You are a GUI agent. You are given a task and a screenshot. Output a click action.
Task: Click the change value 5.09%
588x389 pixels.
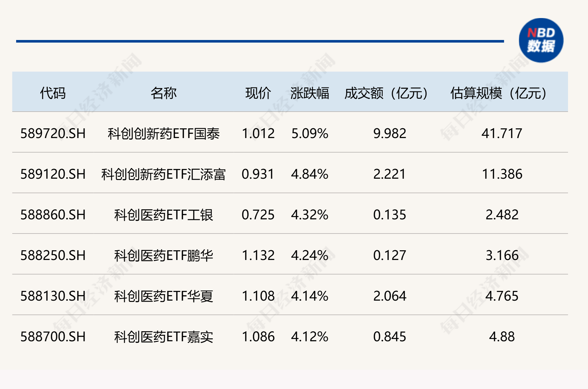pos(310,134)
